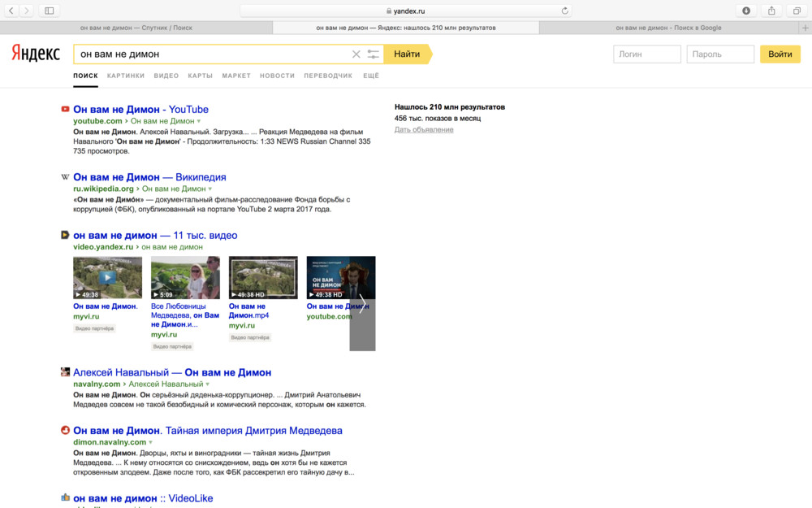This screenshot has height=508, width=812.
Task: Click 456 тыс. показов в месяц text
Action: click(438, 119)
